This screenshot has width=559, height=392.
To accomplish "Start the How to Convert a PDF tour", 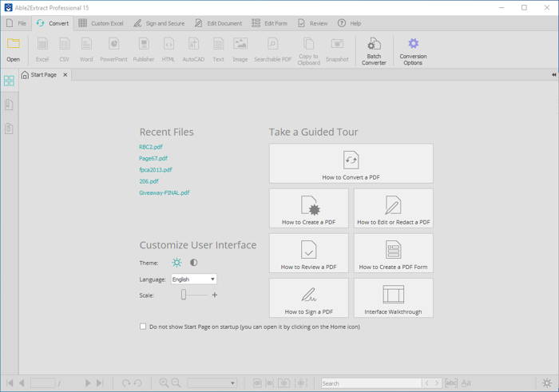I will click(x=351, y=164).
